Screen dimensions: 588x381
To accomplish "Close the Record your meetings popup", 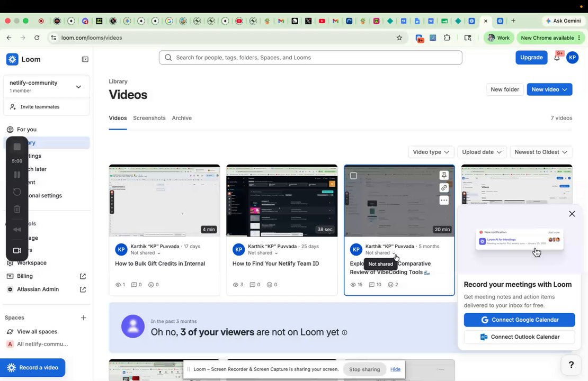I will pyautogui.click(x=572, y=214).
